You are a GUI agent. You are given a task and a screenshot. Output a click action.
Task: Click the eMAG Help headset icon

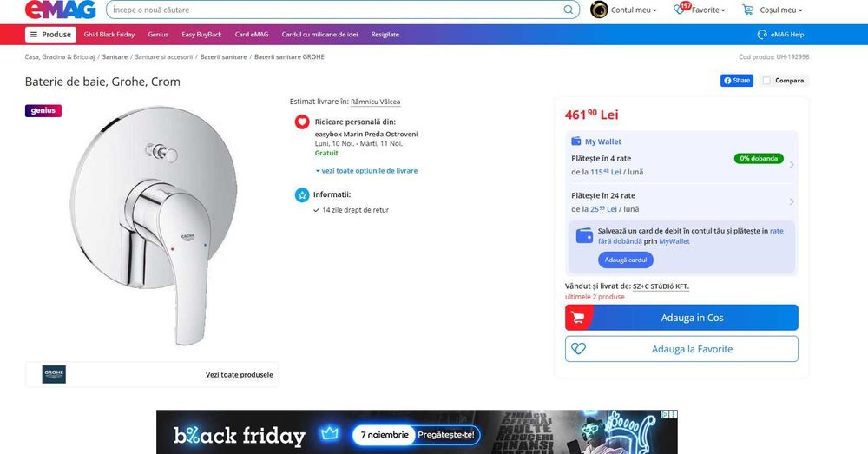(x=762, y=35)
